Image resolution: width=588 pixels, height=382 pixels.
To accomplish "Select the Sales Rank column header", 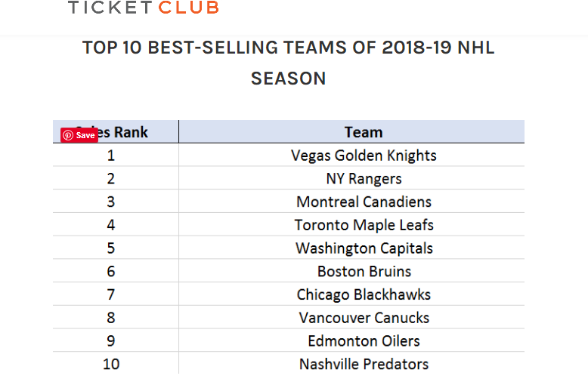I will click(x=121, y=132).
